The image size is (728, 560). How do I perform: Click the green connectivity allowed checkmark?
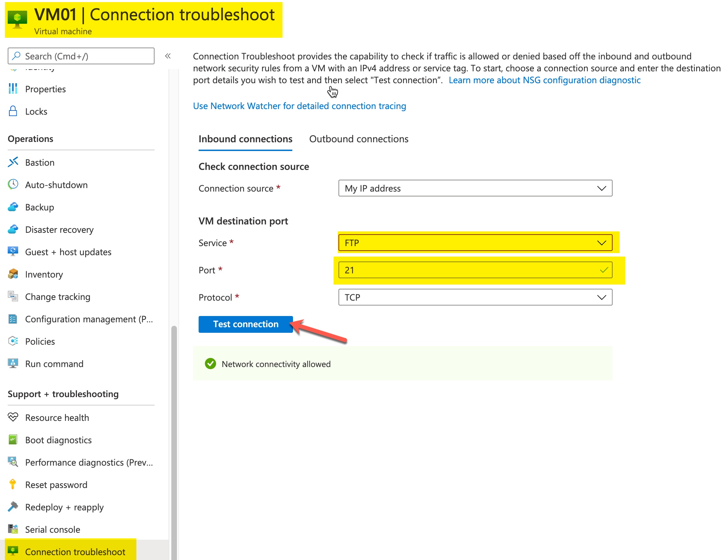pyautogui.click(x=210, y=364)
